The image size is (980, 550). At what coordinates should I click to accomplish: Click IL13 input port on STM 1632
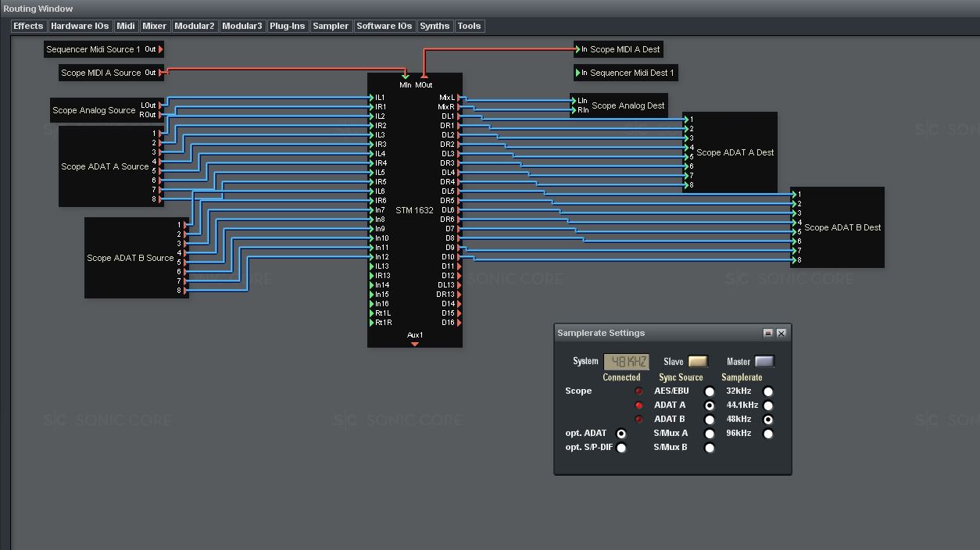(x=372, y=266)
